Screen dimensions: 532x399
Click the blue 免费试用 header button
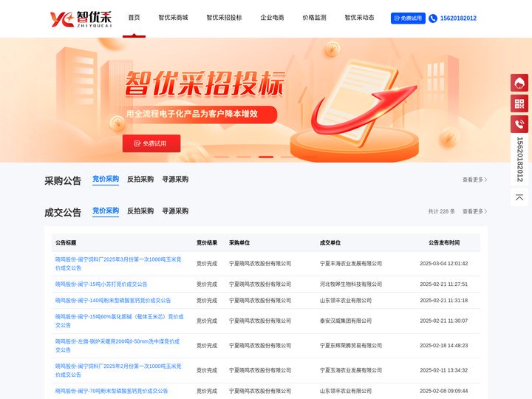[x=408, y=18]
